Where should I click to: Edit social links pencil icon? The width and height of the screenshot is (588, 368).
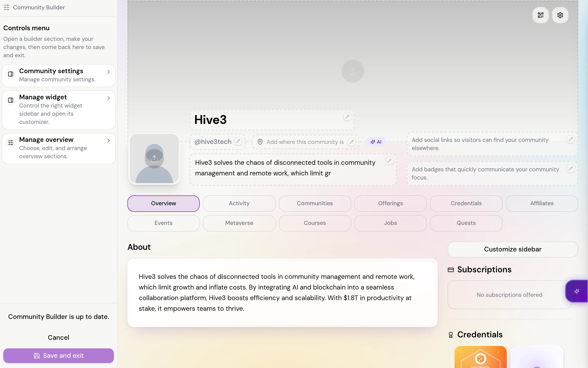click(571, 139)
